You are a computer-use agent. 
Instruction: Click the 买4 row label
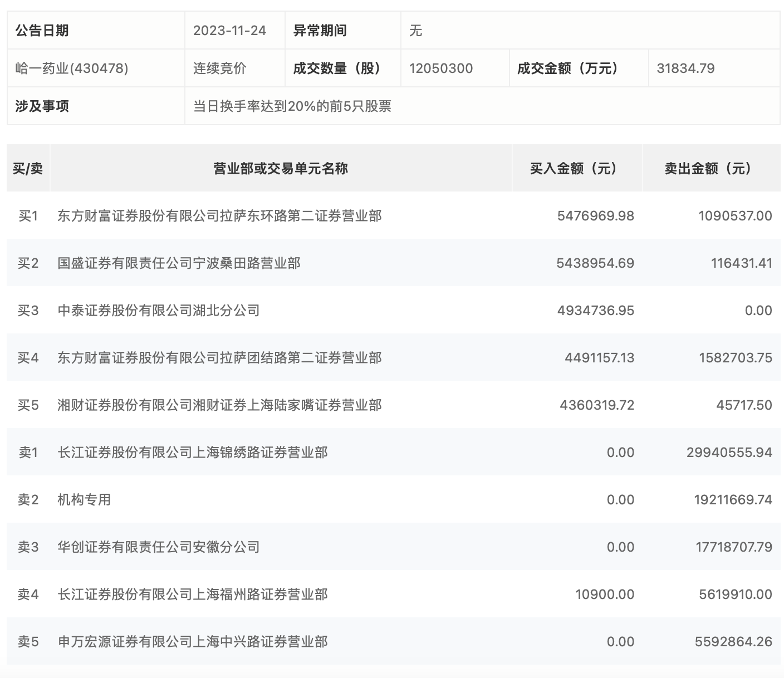point(28,358)
